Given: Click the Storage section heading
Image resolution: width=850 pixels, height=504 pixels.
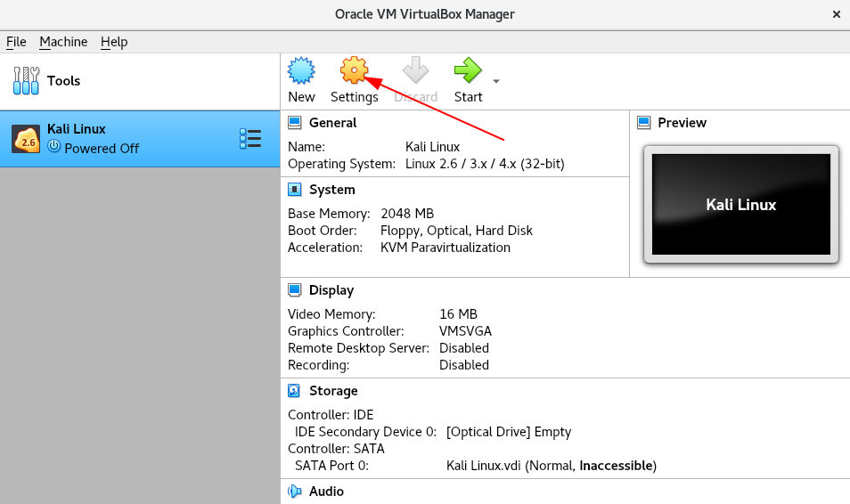Looking at the screenshot, I should pos(333,391).
